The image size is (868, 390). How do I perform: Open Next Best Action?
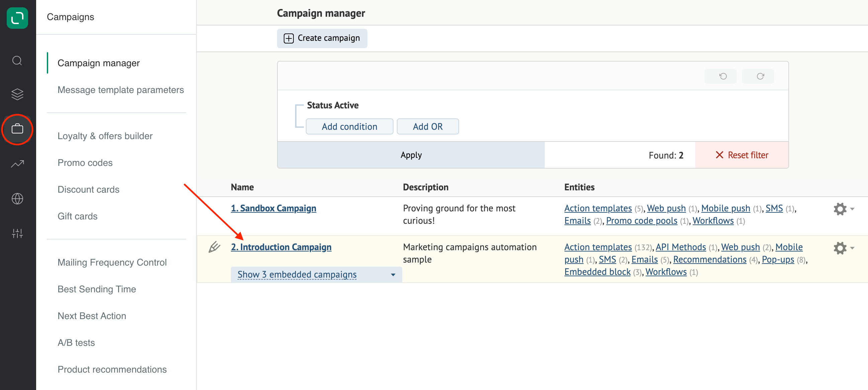pyautogui.click(x=92, y=316)
